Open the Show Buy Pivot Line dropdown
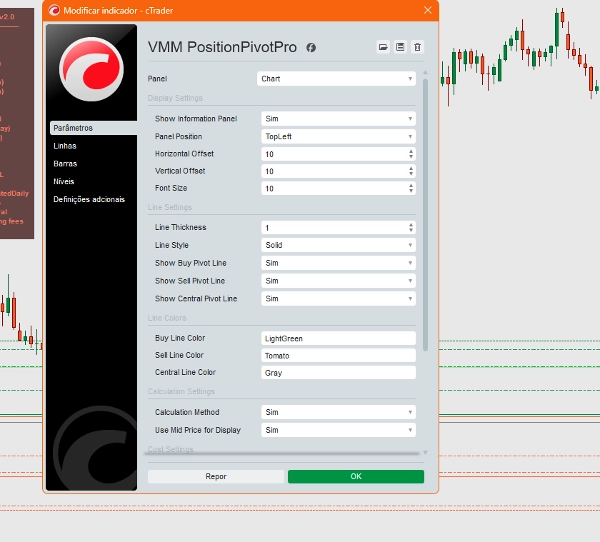The width and height of the screenshot is (600, 542). (x=339, y=263)
